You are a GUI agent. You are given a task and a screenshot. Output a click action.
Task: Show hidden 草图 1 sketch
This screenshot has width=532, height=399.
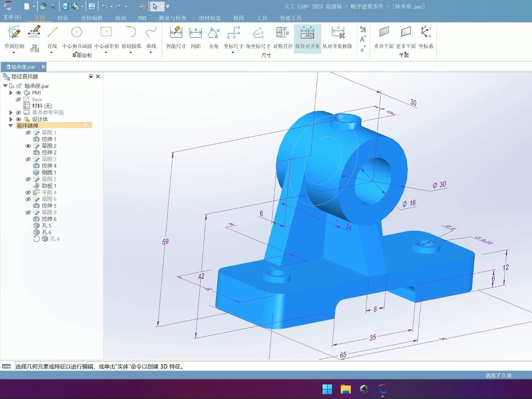click(x=28, y=133)
